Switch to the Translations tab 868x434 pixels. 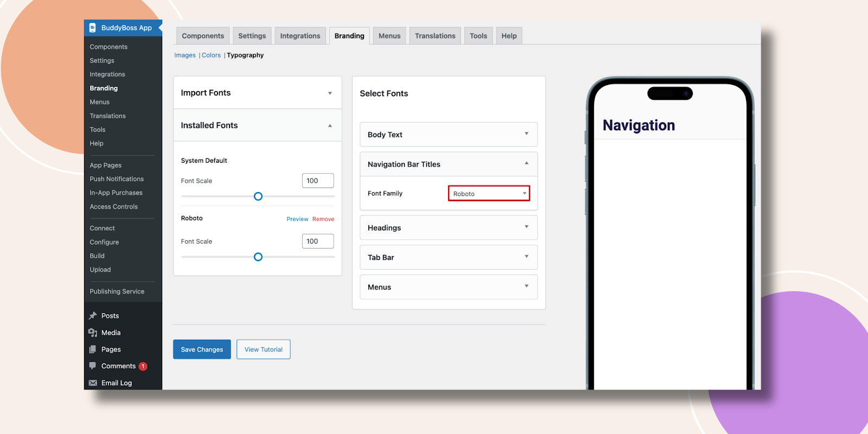pos(435,36)
